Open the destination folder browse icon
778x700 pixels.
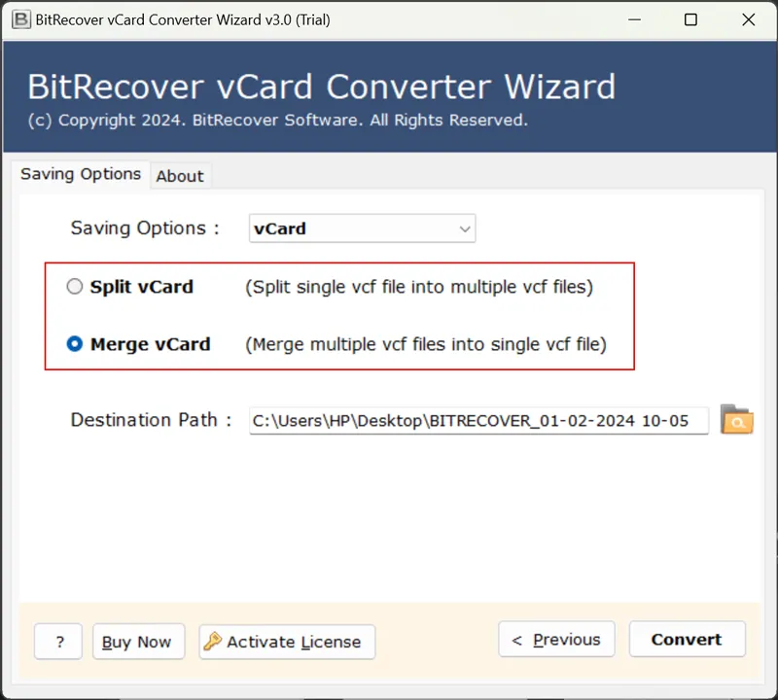(737, 420)
